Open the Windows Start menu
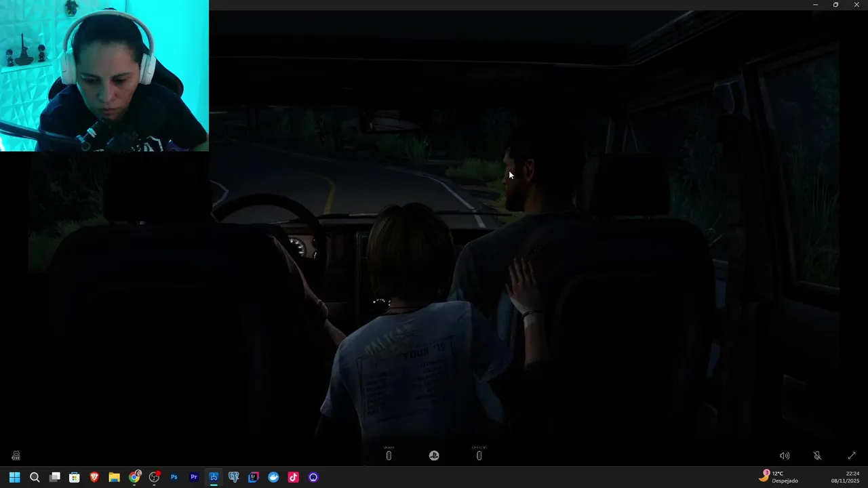Image resolution: width=868 pixels, height=488 pixels. [x=14, y=477]
